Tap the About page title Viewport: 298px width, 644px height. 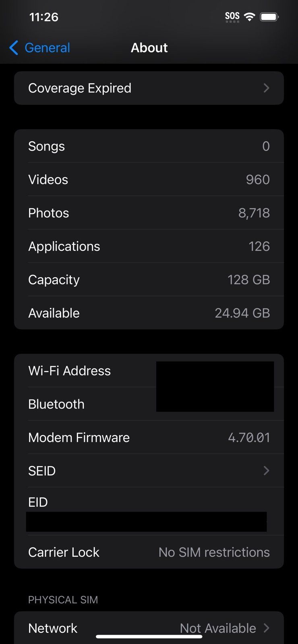(149, 47)
